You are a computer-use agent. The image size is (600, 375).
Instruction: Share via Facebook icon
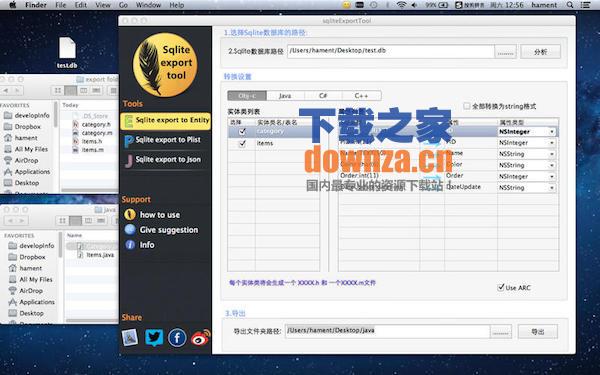point(177,338)
